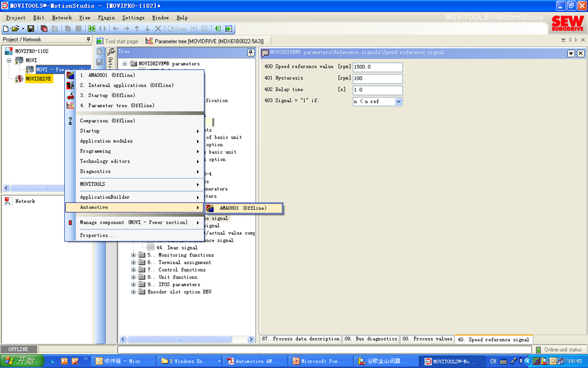Open the Network menu

(x=62, y=18)
